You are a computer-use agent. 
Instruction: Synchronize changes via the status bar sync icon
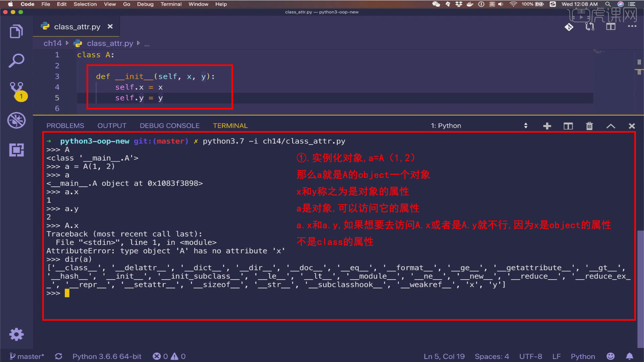click(59, 356)
